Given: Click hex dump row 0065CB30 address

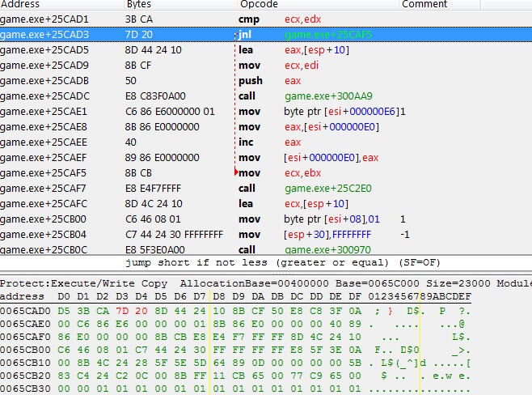Looking at the screenshot, I should pos(25,389).
